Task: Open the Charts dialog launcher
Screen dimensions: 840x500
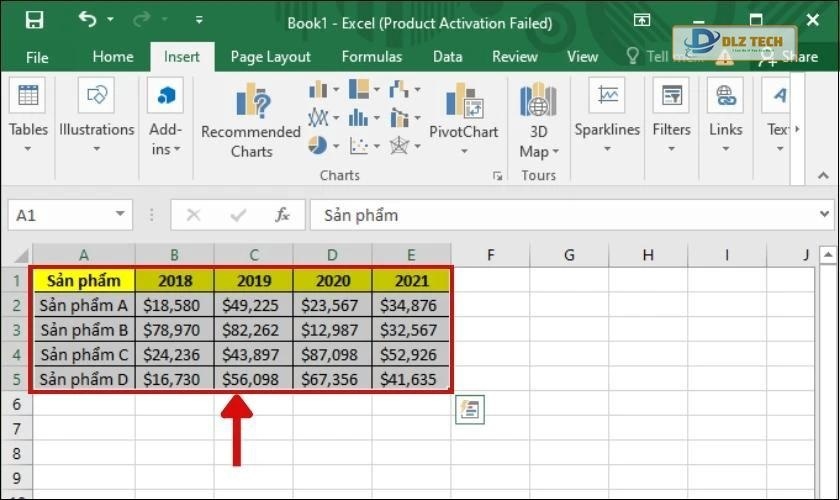Action: 497,176
